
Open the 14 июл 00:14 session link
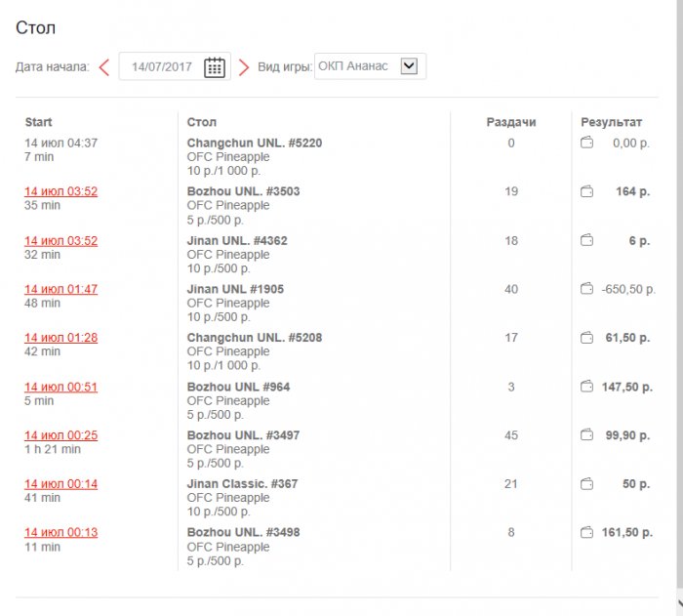click(60, 484)
